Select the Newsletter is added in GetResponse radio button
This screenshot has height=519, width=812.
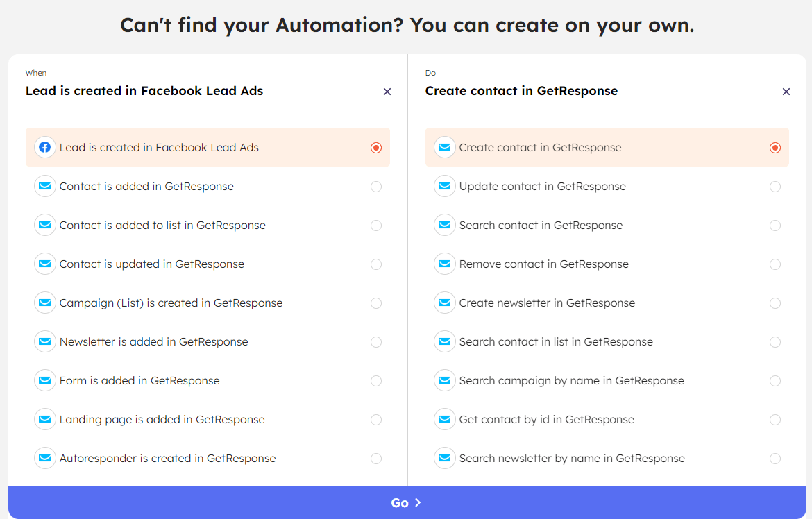(376, 341)
